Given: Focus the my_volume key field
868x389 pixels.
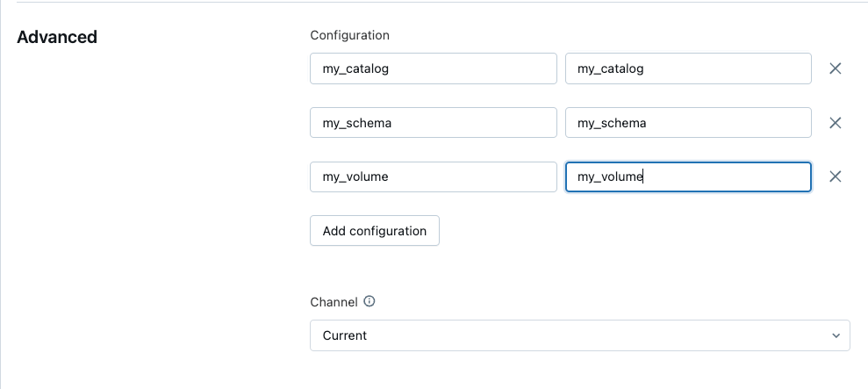Looking at the screenshot, I should point(433,176).
